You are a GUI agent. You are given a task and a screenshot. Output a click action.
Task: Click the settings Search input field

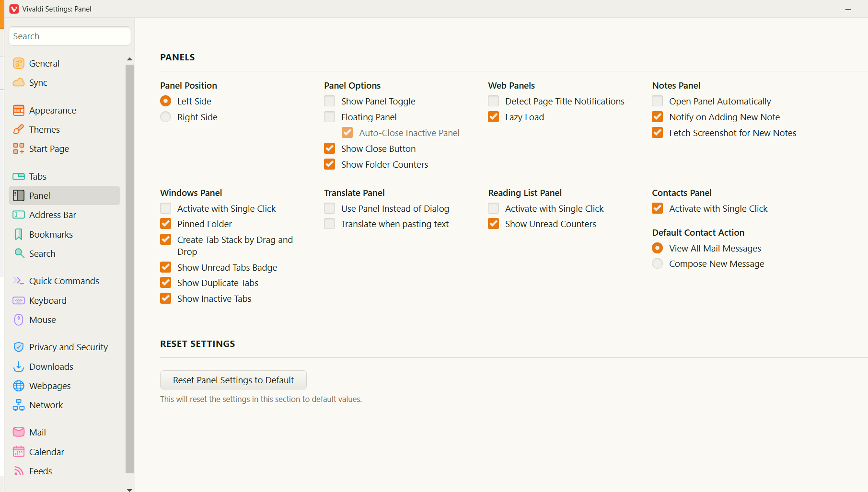pos(70,36)
